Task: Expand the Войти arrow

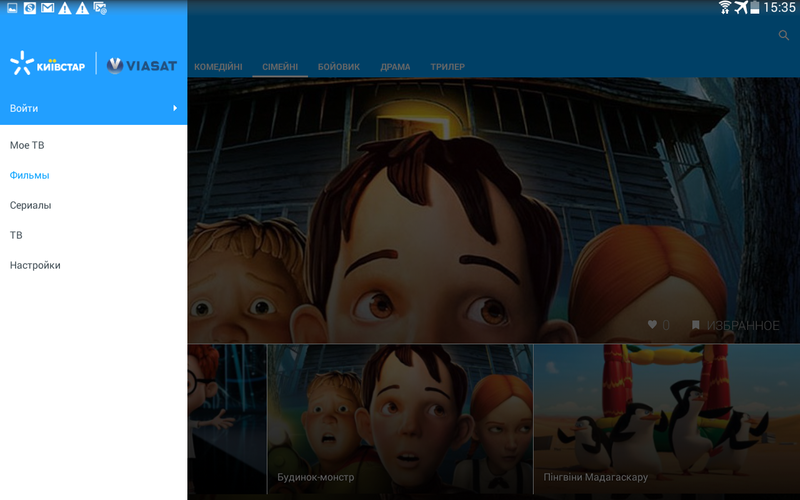Action: pyautogui.click(x=175, y=108)
